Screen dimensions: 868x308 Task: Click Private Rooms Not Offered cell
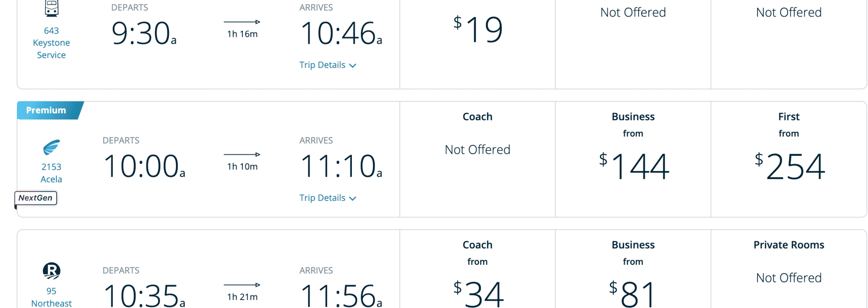click(788, 277)
